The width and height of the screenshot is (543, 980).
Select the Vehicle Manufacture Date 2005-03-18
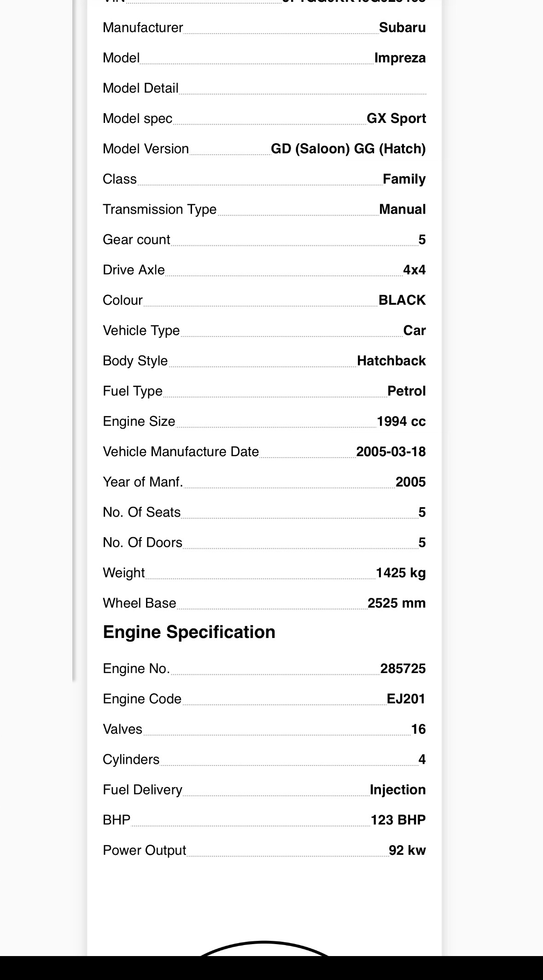(391, 452)
